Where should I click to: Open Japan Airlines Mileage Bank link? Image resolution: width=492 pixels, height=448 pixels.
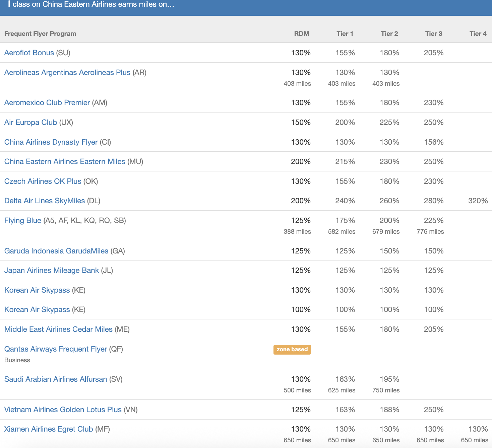52,271
